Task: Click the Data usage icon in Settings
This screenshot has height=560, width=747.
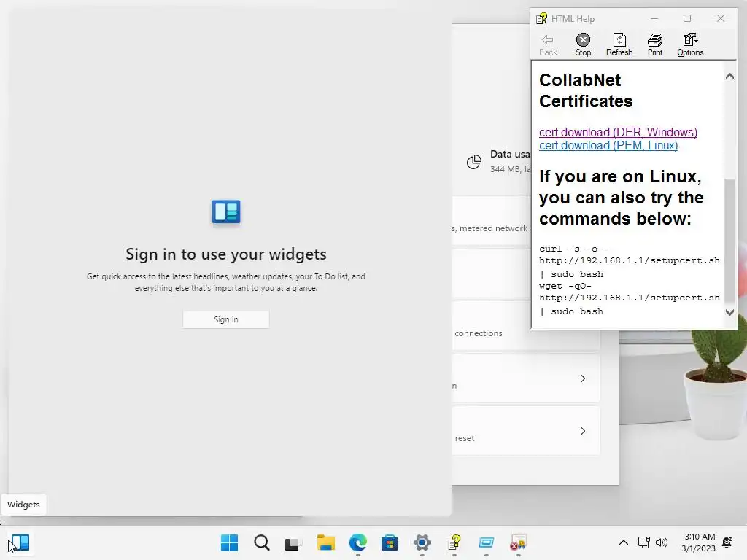Action: click(474, 162)
